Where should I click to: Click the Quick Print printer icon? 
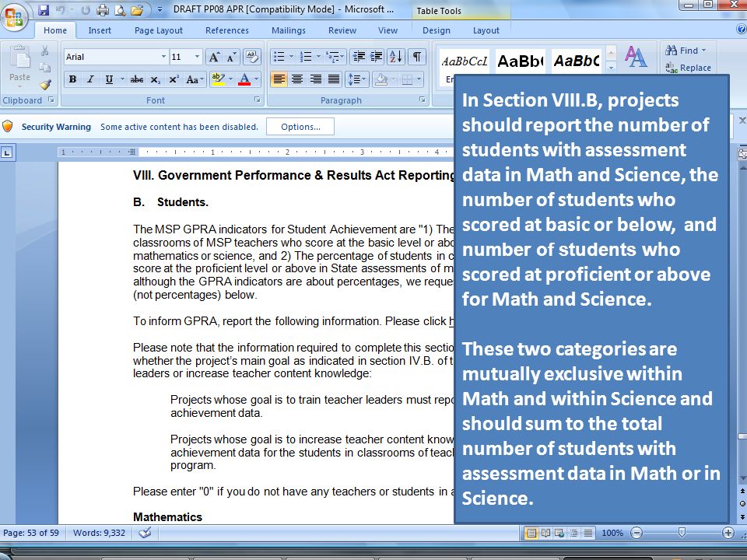point(103,9)
